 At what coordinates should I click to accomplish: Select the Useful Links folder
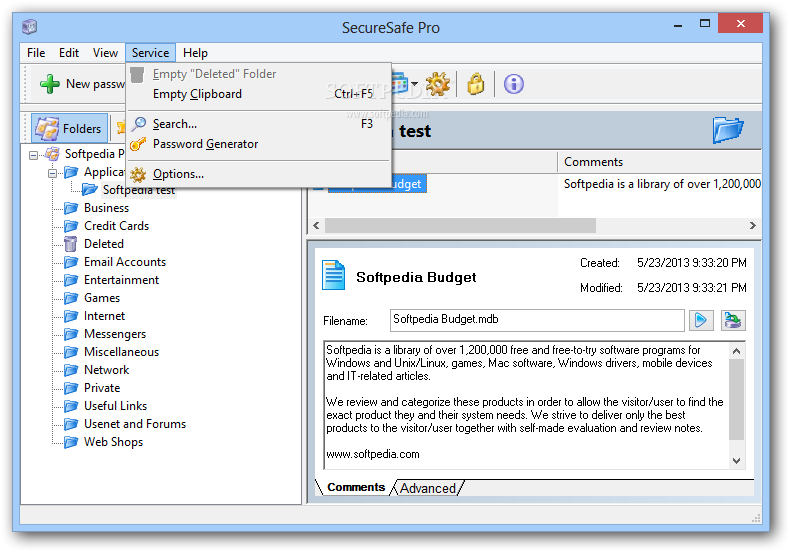pyautogui.click(x=115, y=406)
